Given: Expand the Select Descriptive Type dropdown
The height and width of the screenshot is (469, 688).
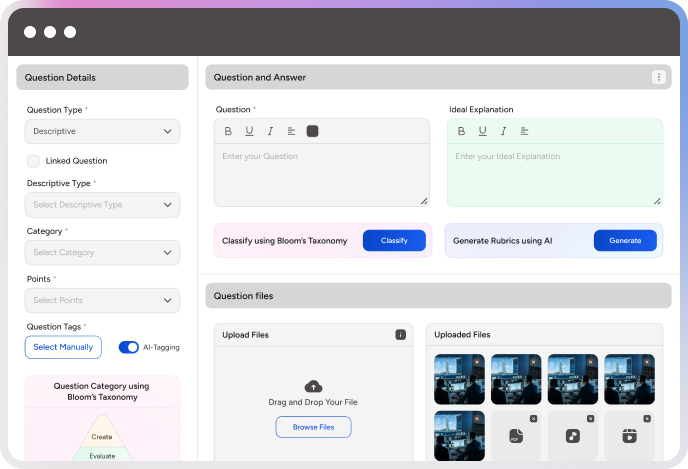Looking at the screenshot, I should (102, 205).
